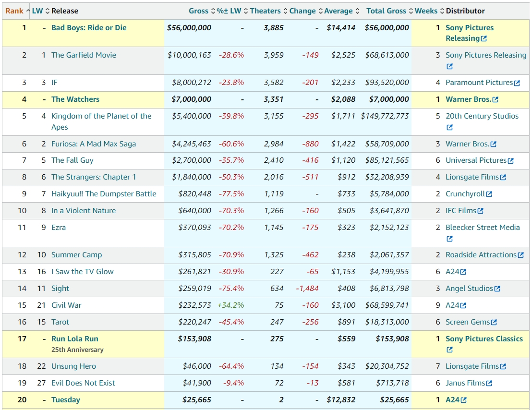The width and height of the screenshot is (532, 410).
Task: Click external icon beside A24 in TV Glow row
Action: pyautogui.click(x=463, y=272)
